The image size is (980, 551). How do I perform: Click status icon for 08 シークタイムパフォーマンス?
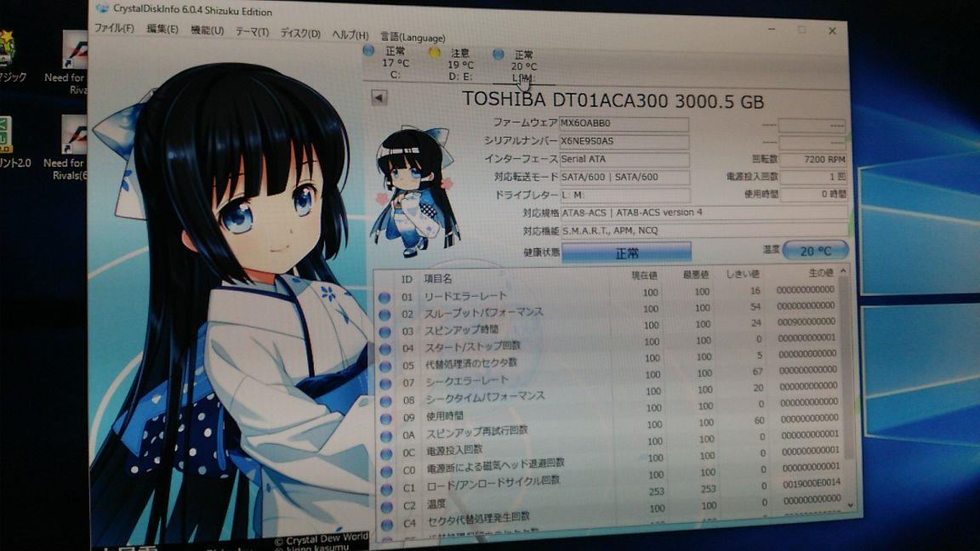(386, 401)
